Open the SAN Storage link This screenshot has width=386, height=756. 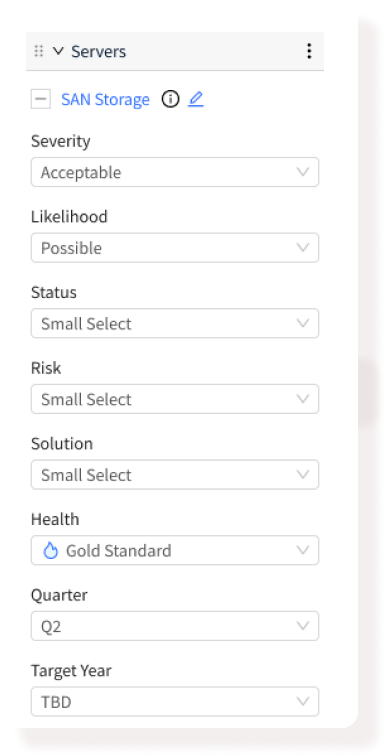pos(105,100)
